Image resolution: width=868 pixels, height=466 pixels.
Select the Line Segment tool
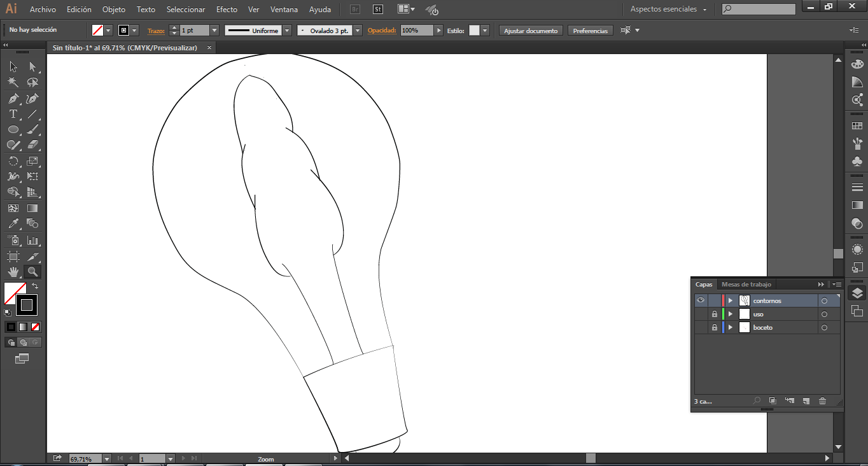pos(32,115)
